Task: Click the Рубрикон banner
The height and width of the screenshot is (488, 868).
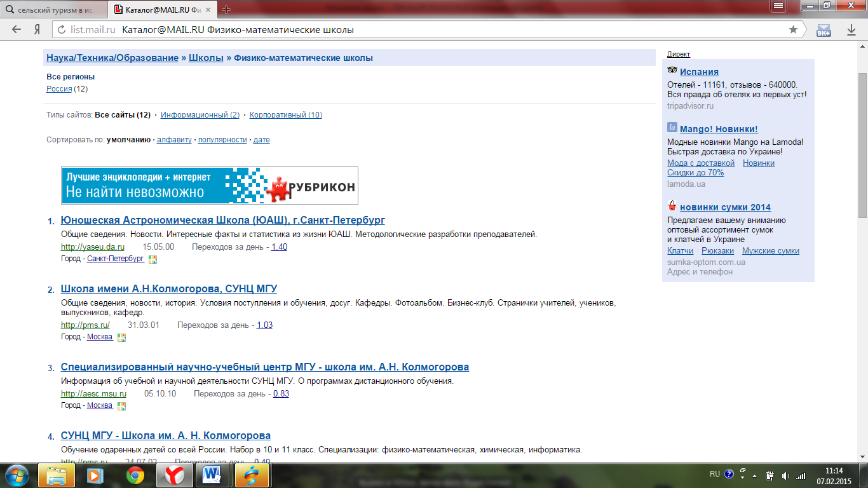Action: pyautogui.click(x=210, y=186)
